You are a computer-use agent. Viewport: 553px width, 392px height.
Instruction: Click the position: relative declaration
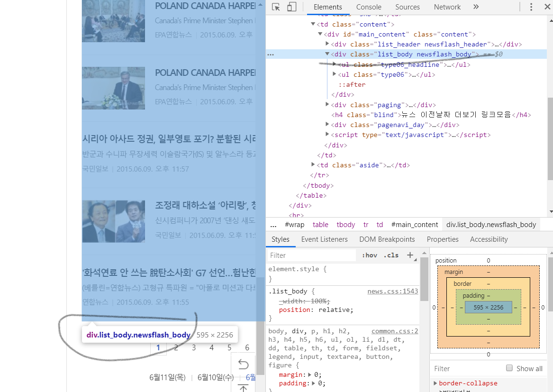(316, 310)
